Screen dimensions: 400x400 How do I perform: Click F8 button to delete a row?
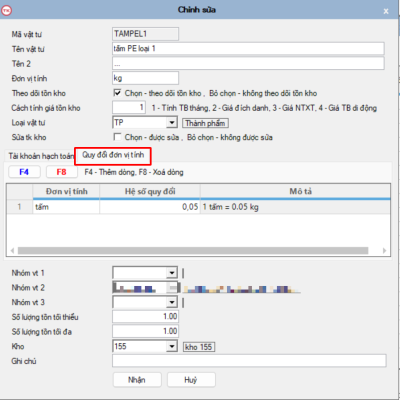(62, 172)
